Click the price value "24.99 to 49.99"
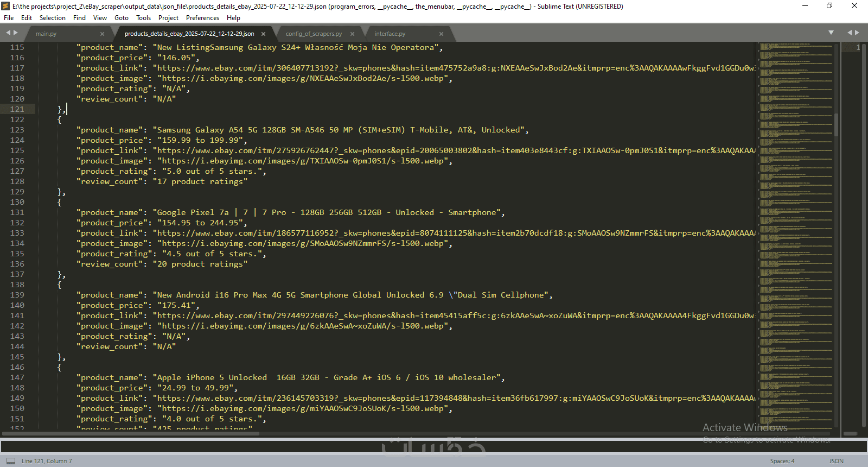 point(195,388)
